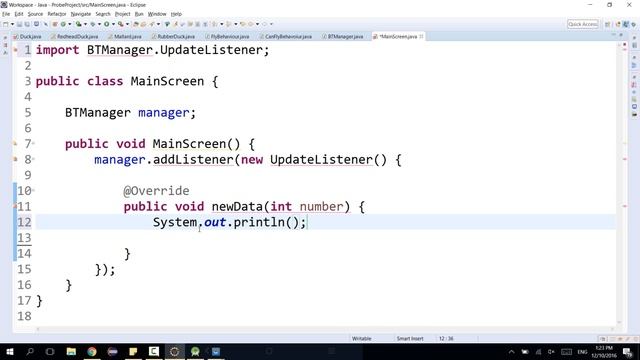Image resolution: width=640 pixels, height=360 pixels.
Task: Click 'addListener' on line 8
Action: 193,160
